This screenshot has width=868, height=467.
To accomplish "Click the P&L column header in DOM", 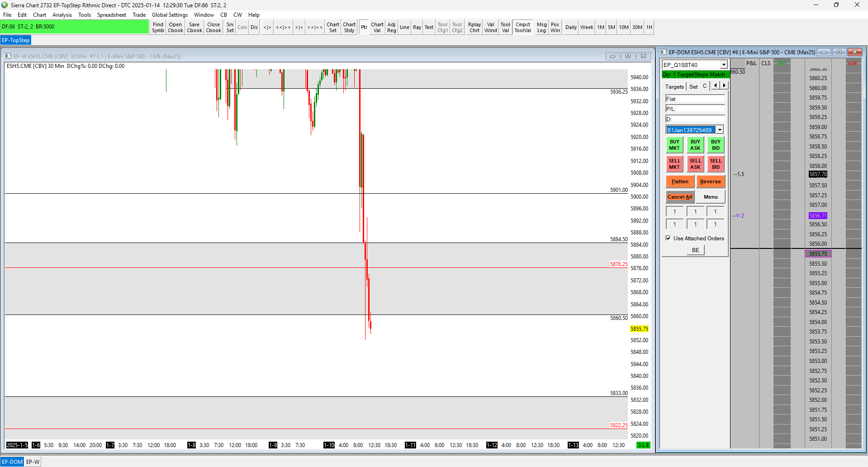I will tap(751, 63).
